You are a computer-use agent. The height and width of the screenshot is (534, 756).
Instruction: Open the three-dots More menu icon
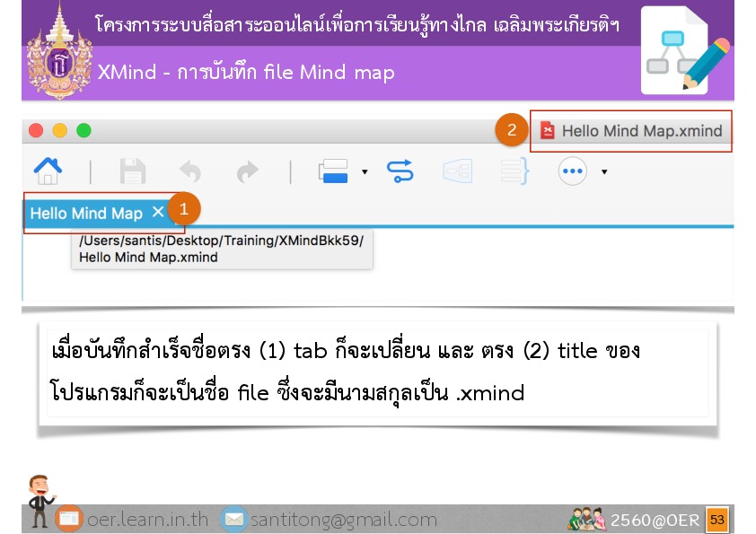tap(572, 171)
